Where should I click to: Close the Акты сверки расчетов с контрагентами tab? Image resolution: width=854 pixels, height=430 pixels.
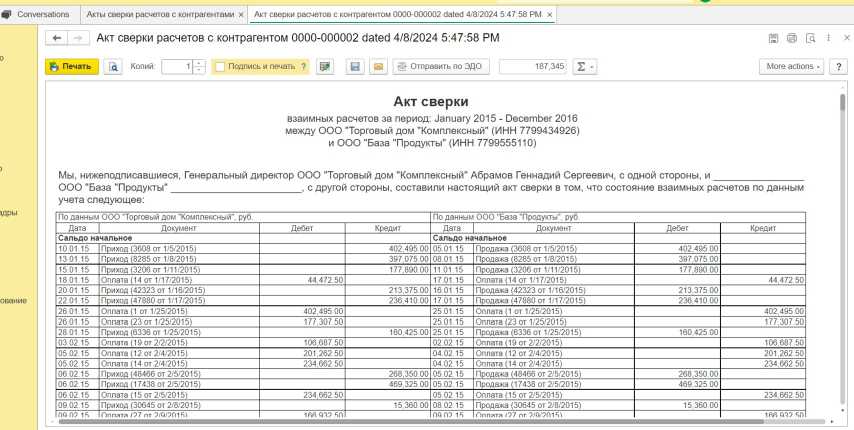pyautogui.click(x=241, y=15)
